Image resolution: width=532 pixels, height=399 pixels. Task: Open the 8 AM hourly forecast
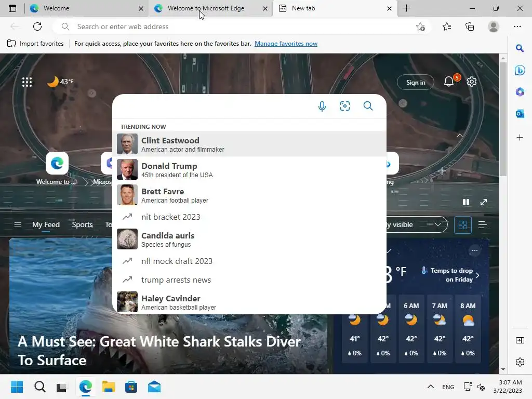tap(468, 329)
